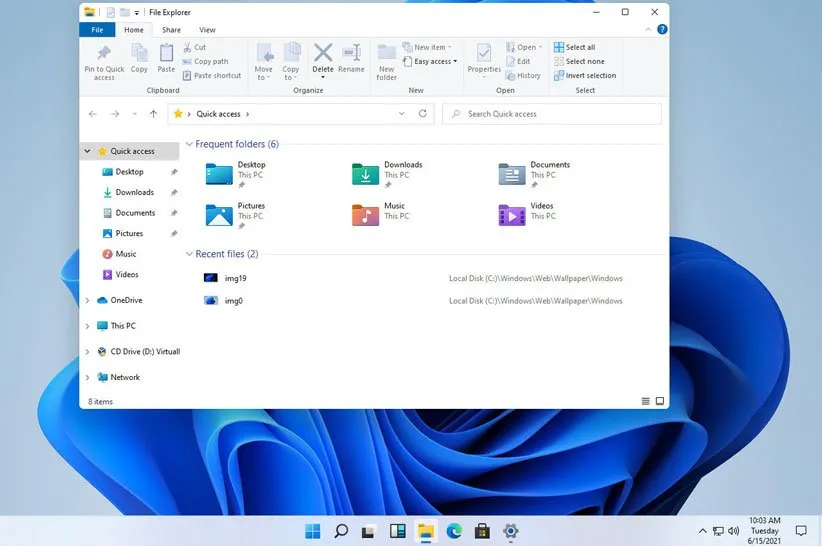Click Select all in the ribbon
The image size is (822, 546).
[x=580, y=47]
